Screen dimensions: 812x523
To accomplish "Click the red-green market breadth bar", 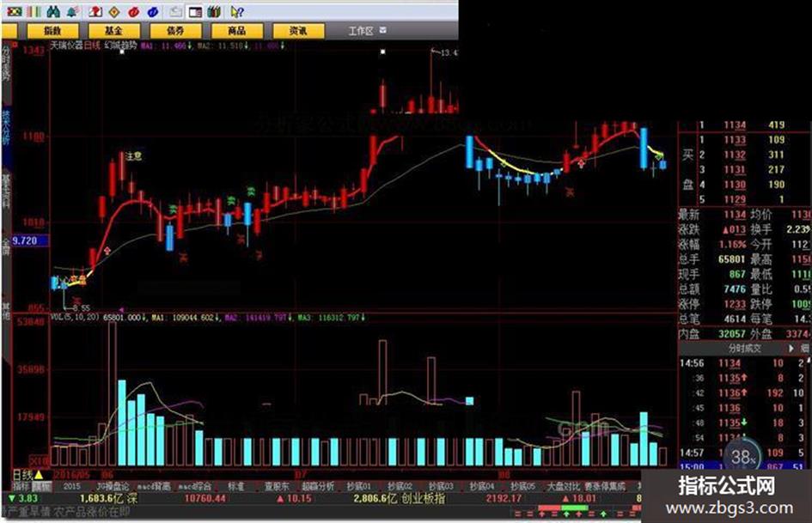I will pos(565,508).
